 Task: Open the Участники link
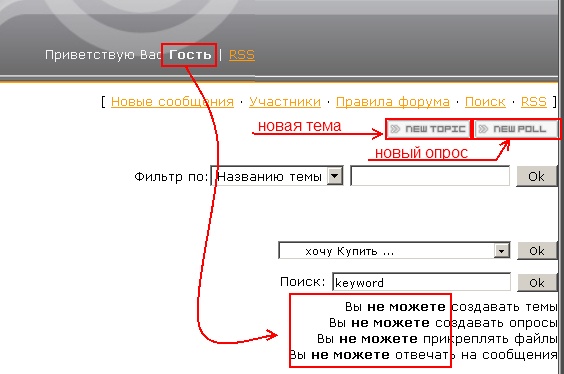tap(285, 102)
